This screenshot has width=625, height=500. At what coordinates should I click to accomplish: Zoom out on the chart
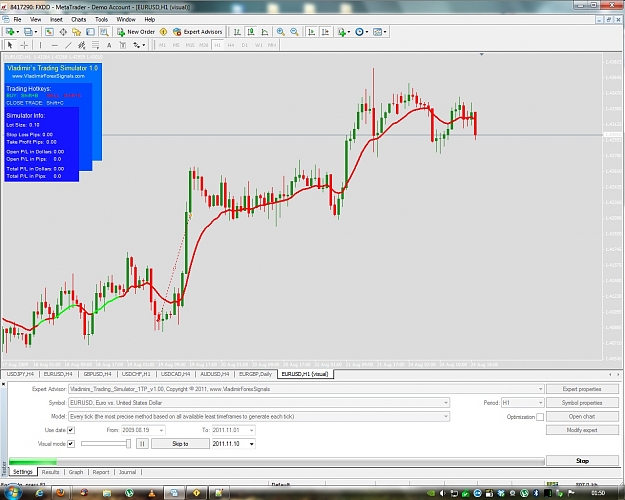point(295,32)
